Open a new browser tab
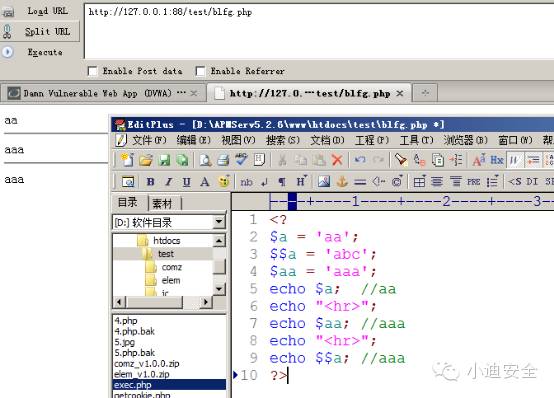The height and width of the screenshot is (398, 554). [425, 93]
